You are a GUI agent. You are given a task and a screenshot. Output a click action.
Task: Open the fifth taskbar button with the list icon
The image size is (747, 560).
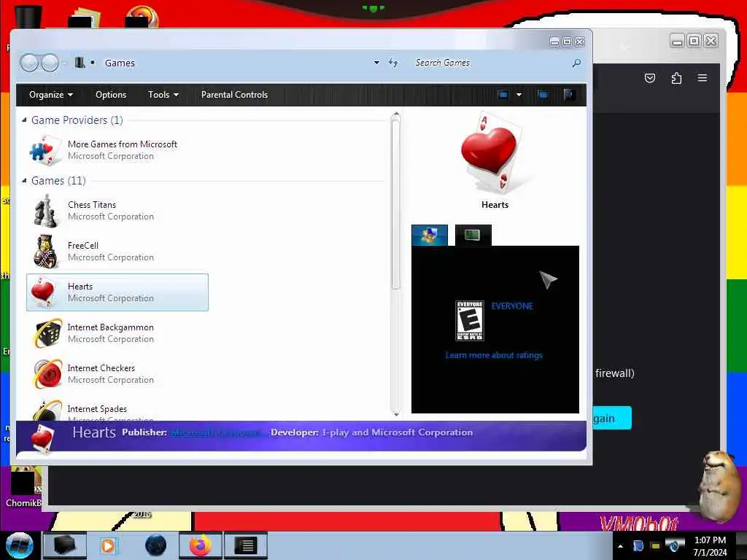[x=246, y=545]
